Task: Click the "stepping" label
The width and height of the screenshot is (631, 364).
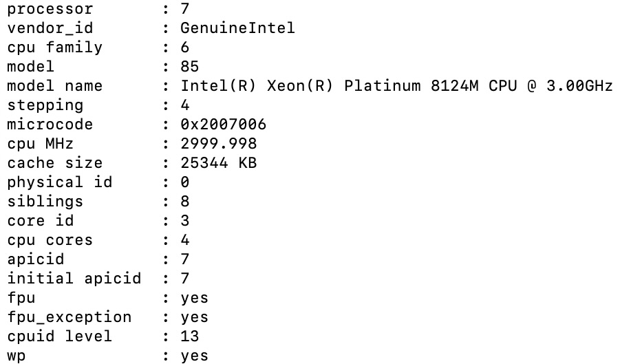Action: coord(45,105)
